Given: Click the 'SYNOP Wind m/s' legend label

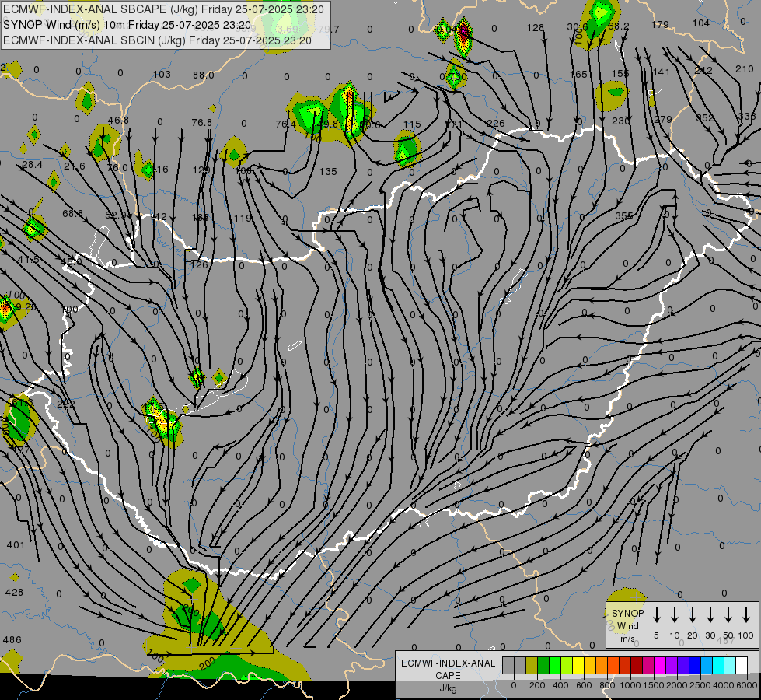Looking at the screenshot, I should coord(627,625).
